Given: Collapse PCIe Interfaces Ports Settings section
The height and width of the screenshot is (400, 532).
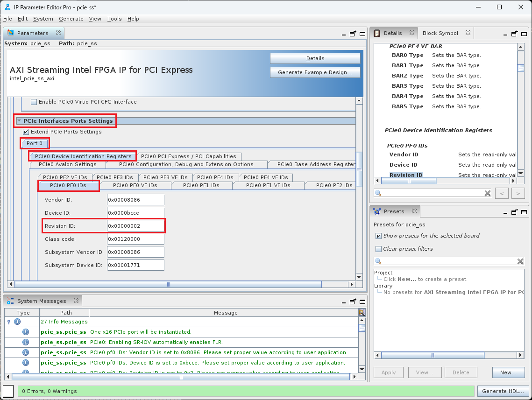Looking at the screenshot, I should coord(19,121).
